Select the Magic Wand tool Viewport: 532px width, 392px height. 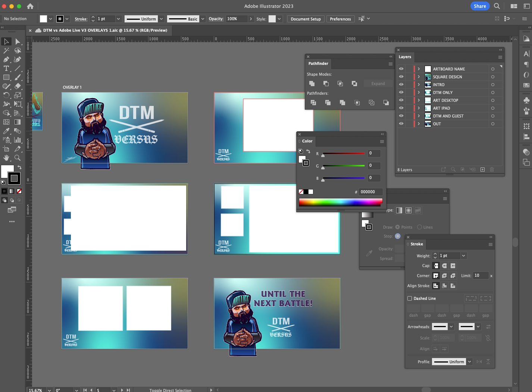pos(6,50)
